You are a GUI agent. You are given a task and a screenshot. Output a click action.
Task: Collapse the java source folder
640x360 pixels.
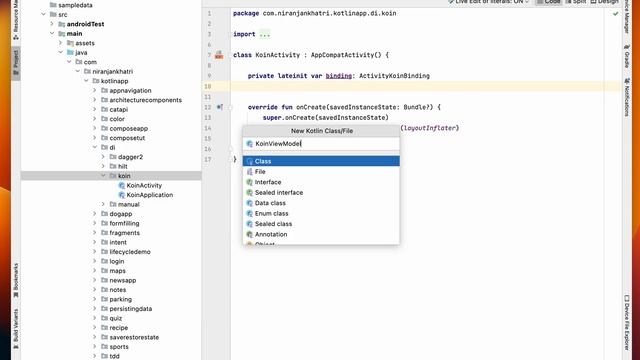(x=60, y=53)
